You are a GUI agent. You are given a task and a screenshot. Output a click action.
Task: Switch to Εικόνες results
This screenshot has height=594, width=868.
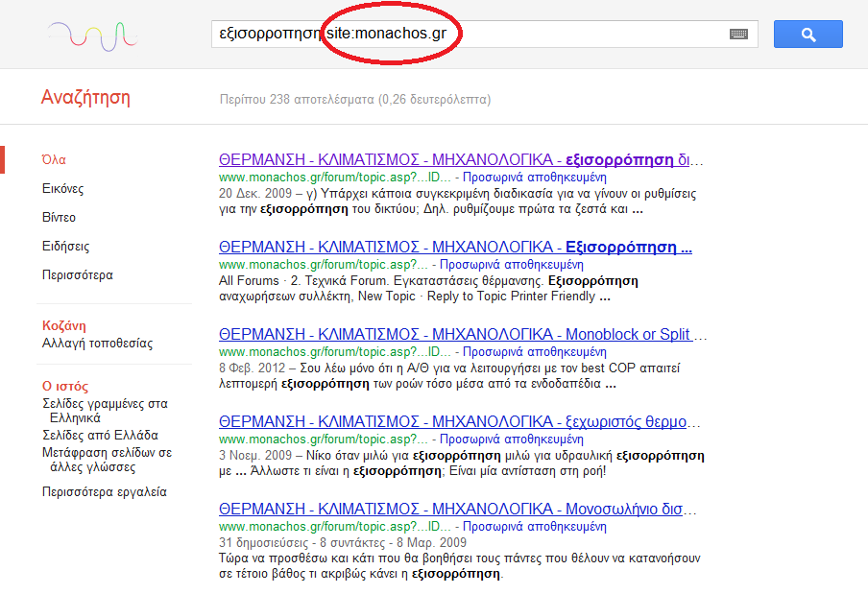coord(62,189)
